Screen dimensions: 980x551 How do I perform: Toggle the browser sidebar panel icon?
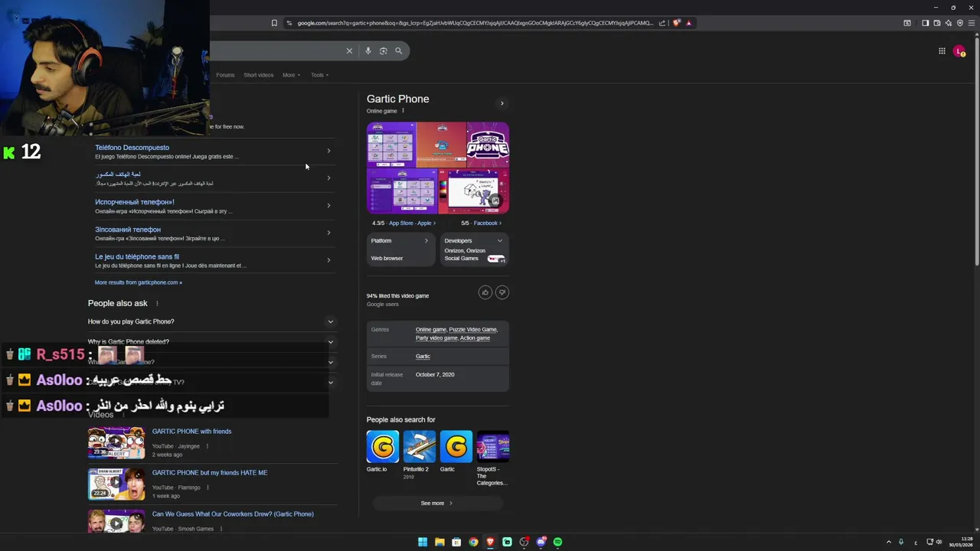tap(925, 23)
